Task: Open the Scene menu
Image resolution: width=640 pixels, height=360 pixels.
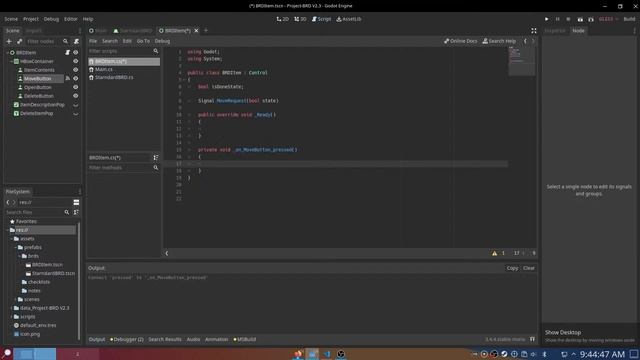Action: pos(11,19)
